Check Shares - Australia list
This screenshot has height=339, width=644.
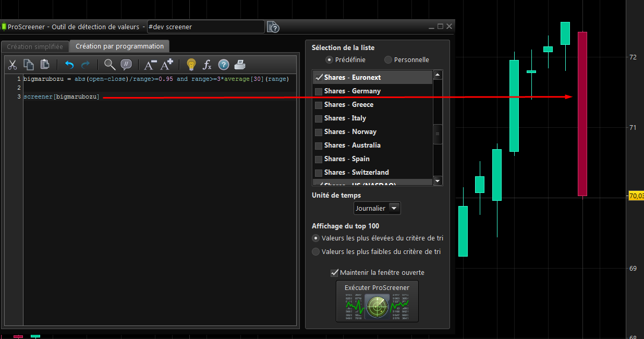[318, 146]
